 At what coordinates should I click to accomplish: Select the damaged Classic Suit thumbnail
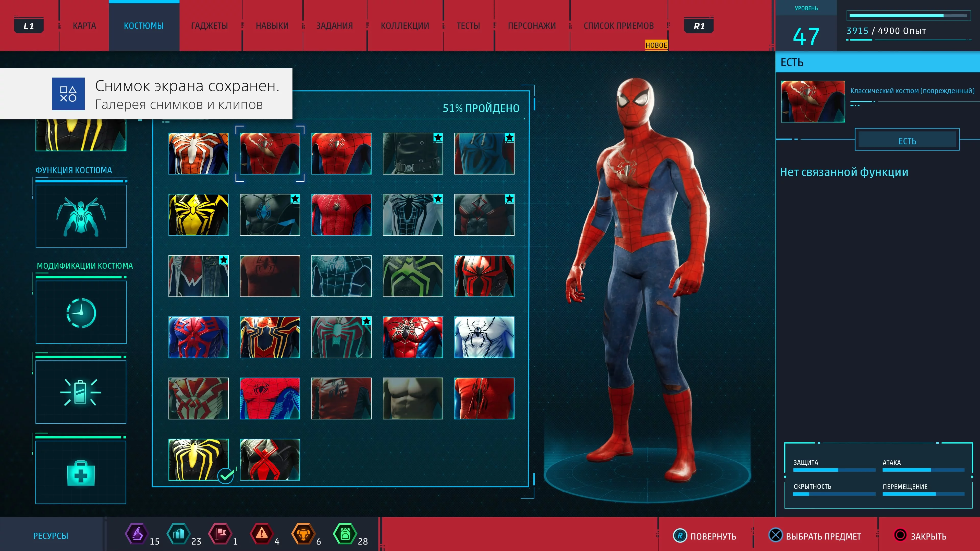270,154
